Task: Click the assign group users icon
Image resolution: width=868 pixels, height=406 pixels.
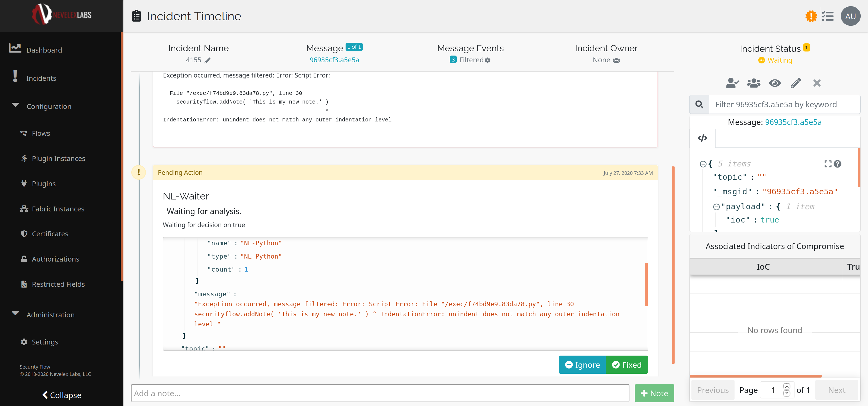Action: tap(754, 83)
